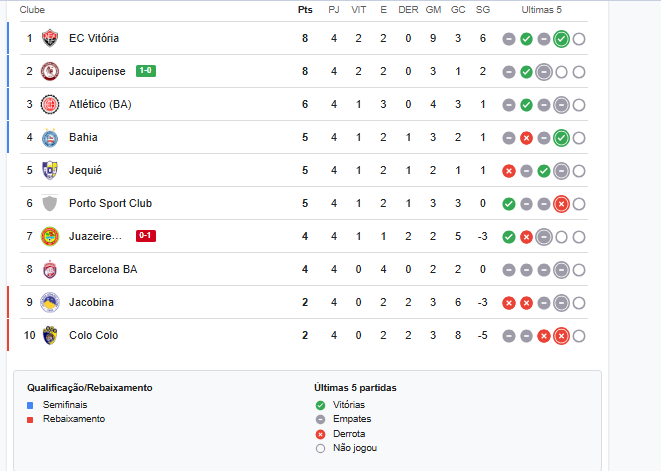The height and width of the screenshot is (471, 661).
Task: Click the SG column header
Action: pos(483,9)
